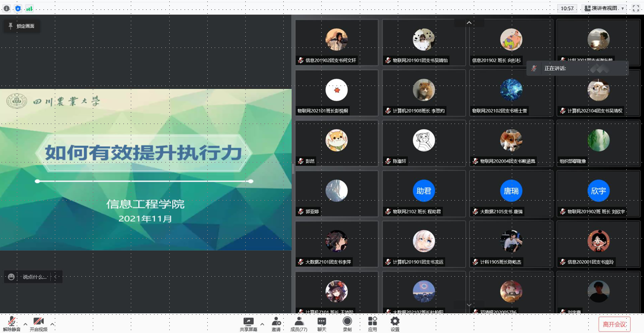The width and height of the screenshot is (644, 333).
Task: Start 录制 recording
Action: [347, 324]
